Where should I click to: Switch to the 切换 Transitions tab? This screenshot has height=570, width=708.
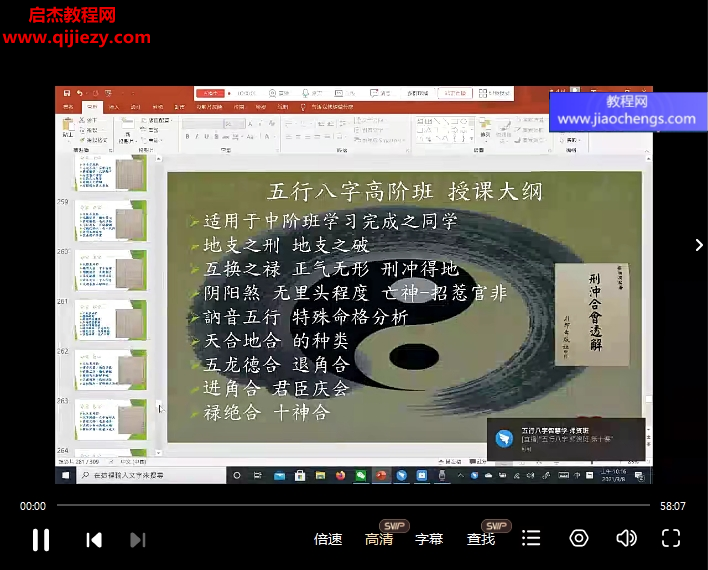click(158, 107)
